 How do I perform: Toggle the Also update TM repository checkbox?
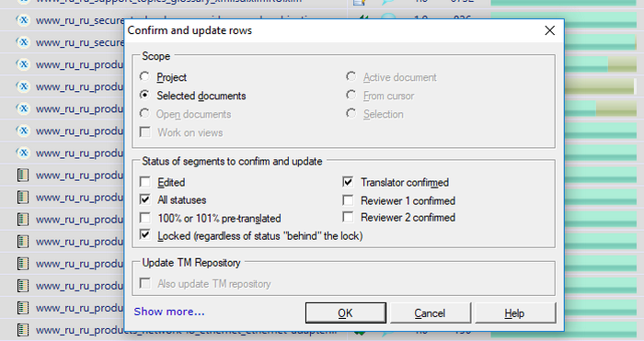click(145, 283)
